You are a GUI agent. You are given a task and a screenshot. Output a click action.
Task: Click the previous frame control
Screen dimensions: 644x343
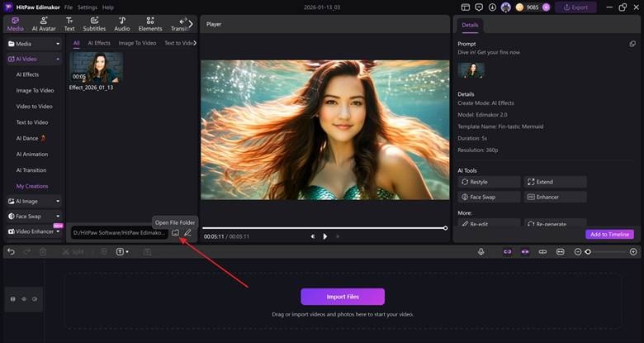click(313, 236)
